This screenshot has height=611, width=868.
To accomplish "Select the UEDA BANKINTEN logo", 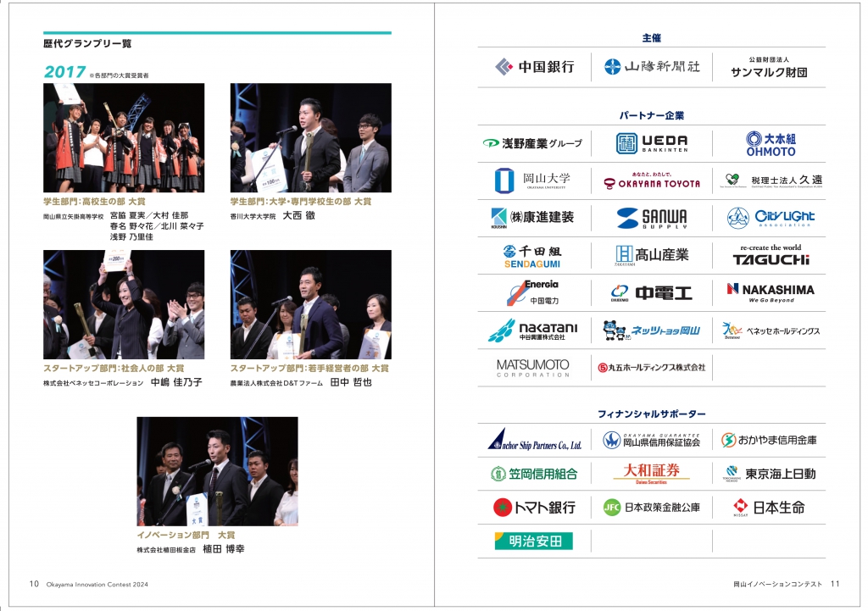I will tap(652, 143).
